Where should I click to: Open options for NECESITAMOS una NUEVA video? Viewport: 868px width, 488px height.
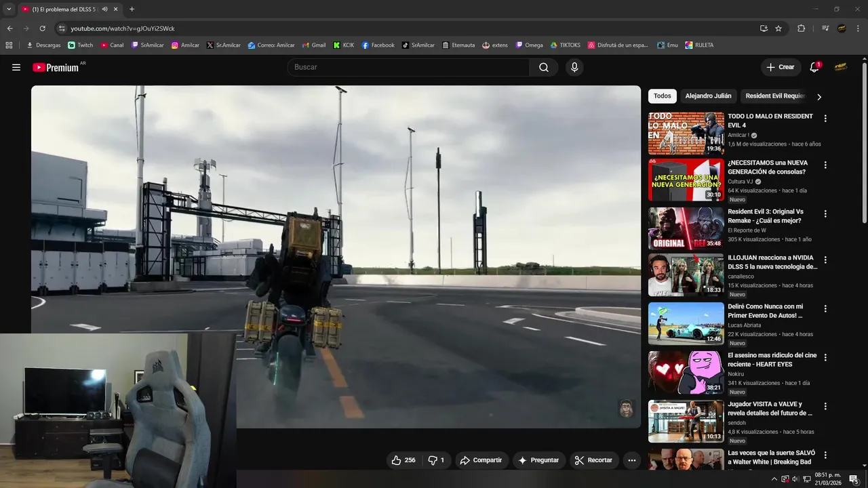(x=825, y=165)
